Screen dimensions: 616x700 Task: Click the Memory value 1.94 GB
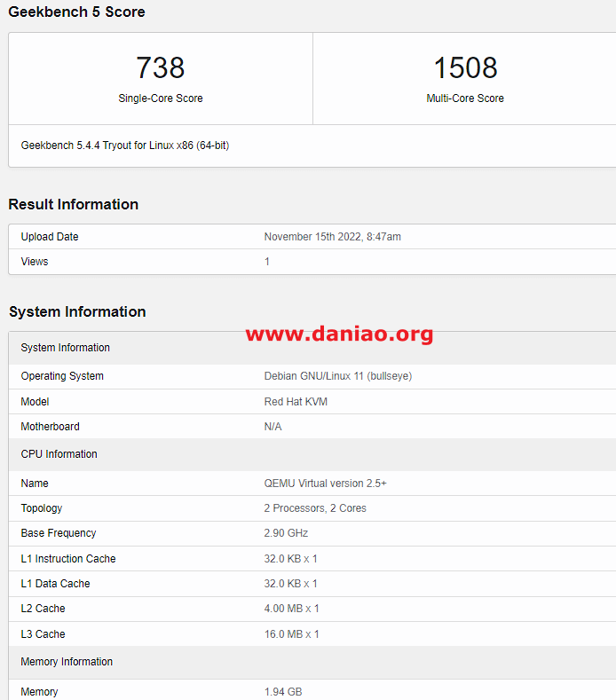(283, 692)
